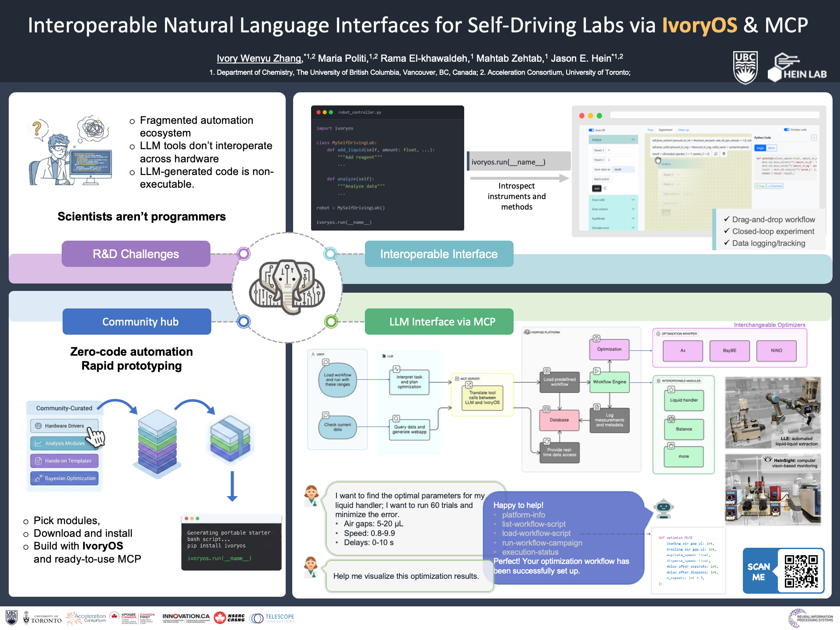Expand the Equilibrate section
The width and height of the screenshot is (840, 630).
[x=633, y=218]
